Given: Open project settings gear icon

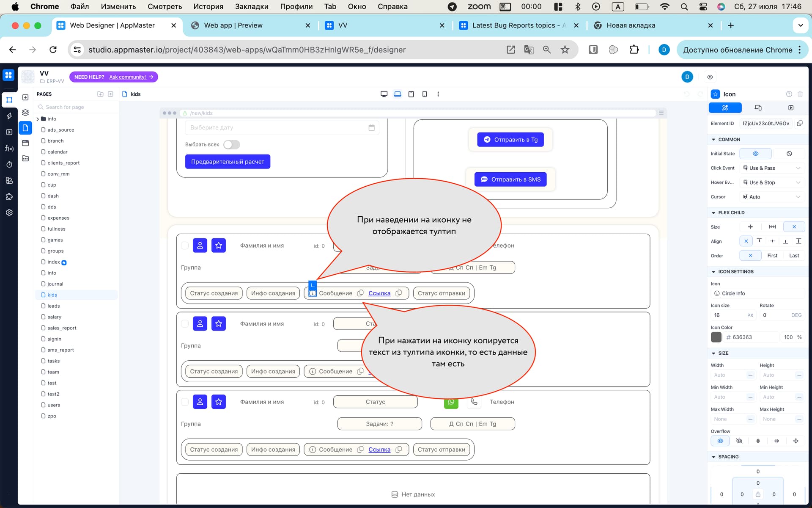Looking at the screenshot, I should coord(9,213).
